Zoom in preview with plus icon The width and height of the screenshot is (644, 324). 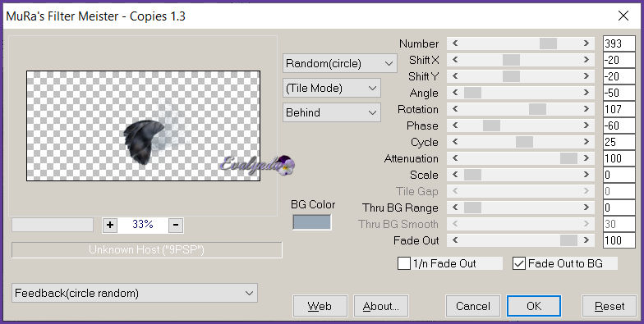point(110,225)
